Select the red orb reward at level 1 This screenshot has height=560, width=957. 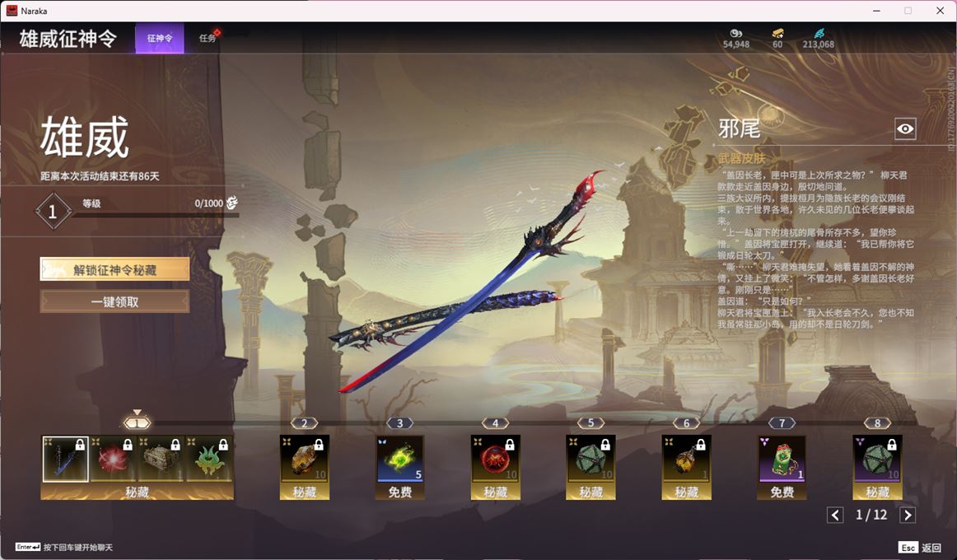pyautogui.click(x=113, y=459)
